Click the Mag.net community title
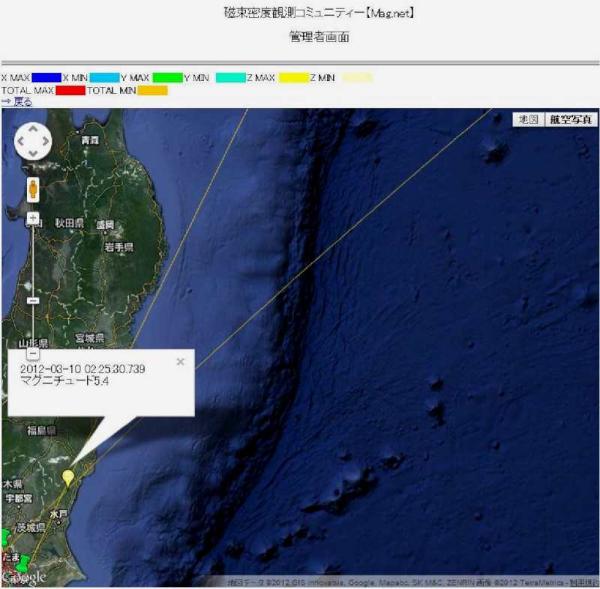 318,13
